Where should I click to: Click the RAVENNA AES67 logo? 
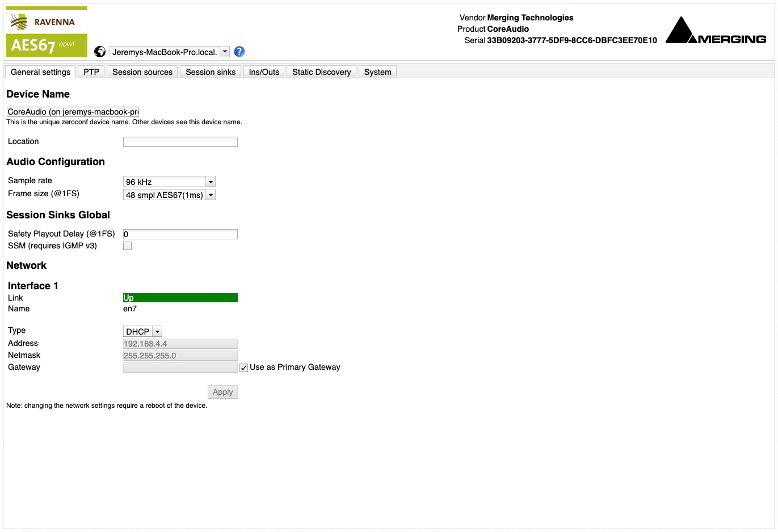[x=47, y=32]
